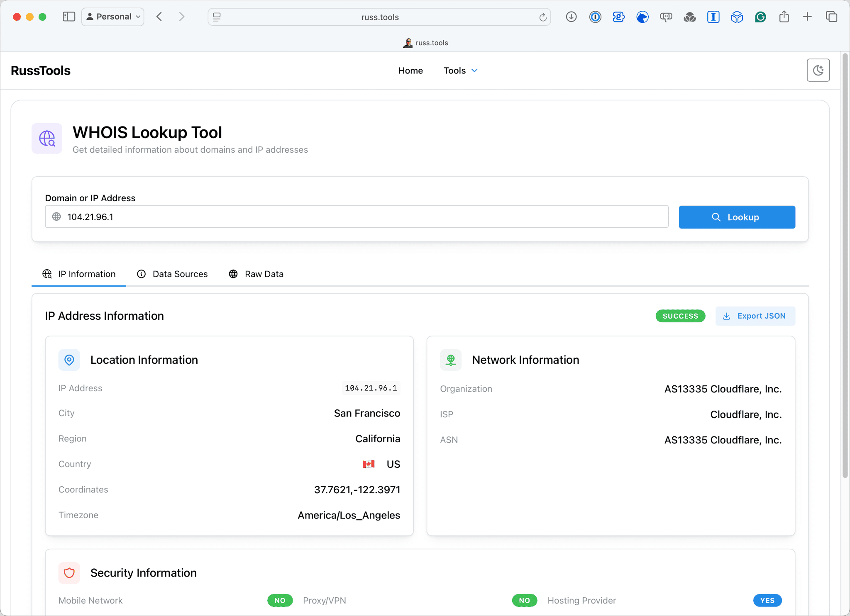Open the Safari downloads icon

(571, 17)
